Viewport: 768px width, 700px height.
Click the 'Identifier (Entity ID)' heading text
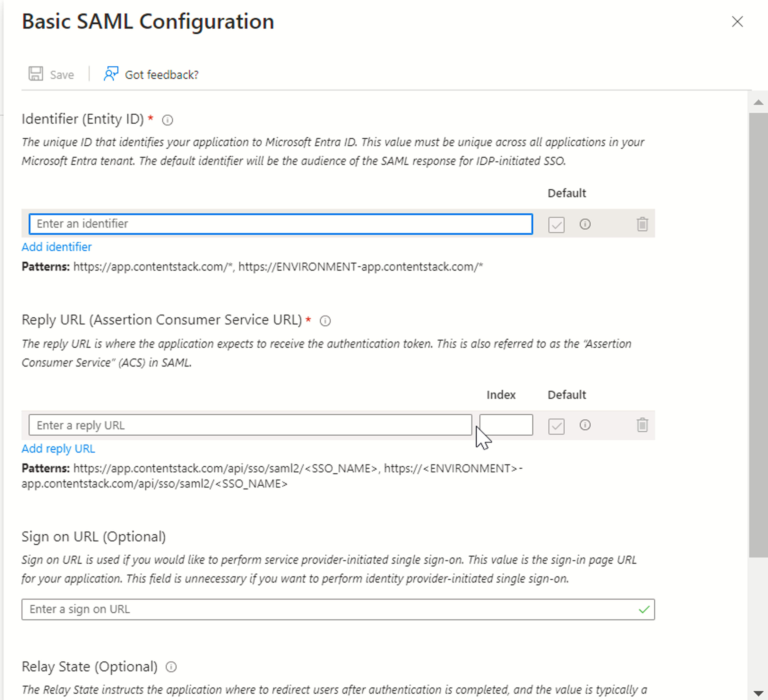coord(83,119)
